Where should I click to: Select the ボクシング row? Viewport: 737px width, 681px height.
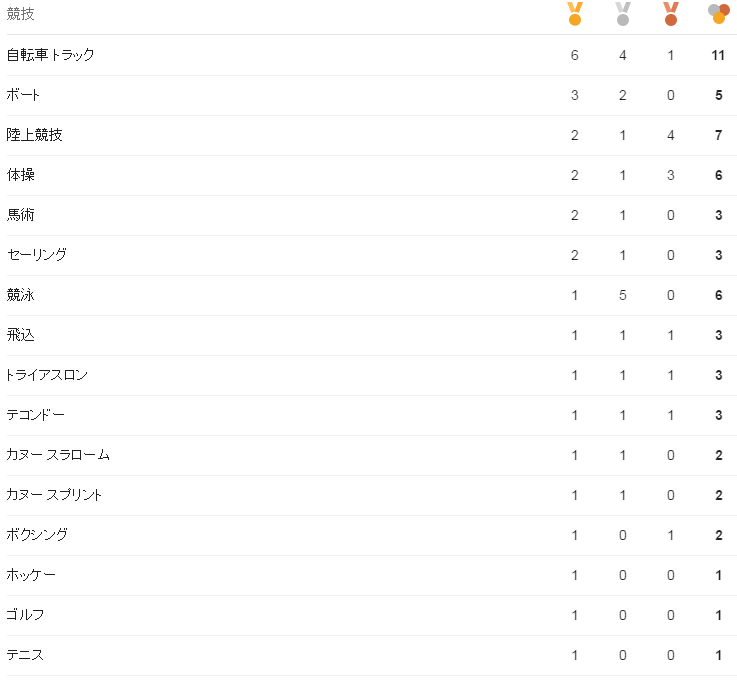[x=38, y=535]
